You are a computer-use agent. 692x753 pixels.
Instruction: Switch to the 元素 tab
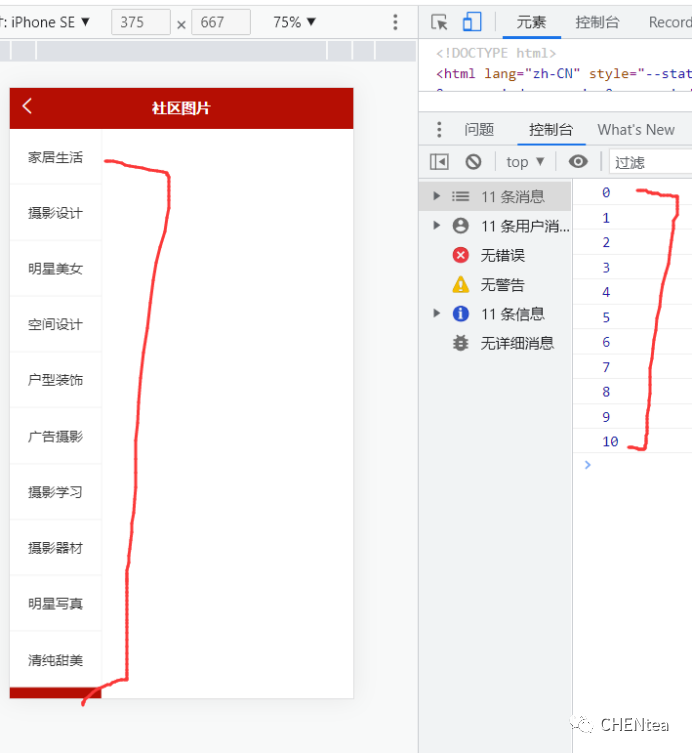click(x=531, y=22)
